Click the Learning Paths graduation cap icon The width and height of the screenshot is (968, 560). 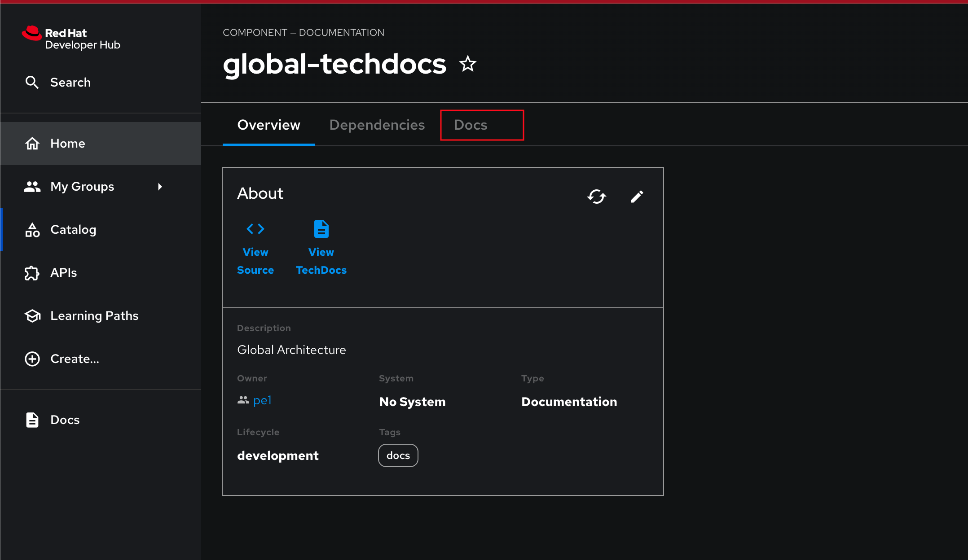(x=32, y=316)
